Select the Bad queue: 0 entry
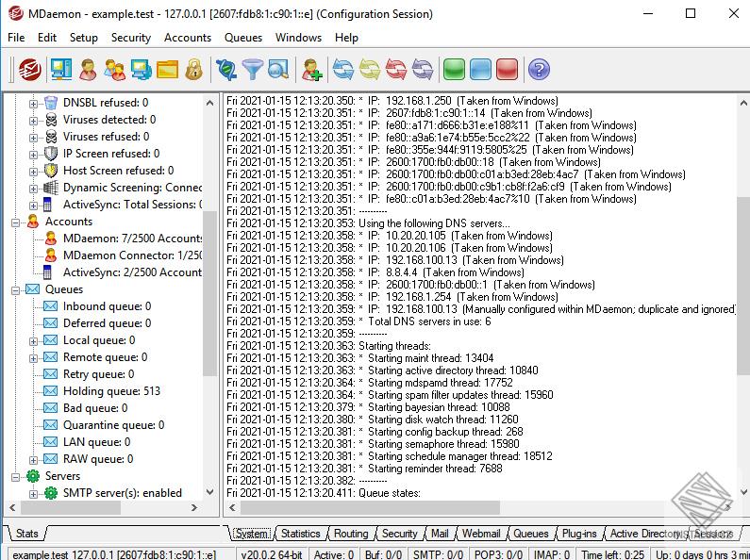This screenshot has width=750, height=560. 95,408
